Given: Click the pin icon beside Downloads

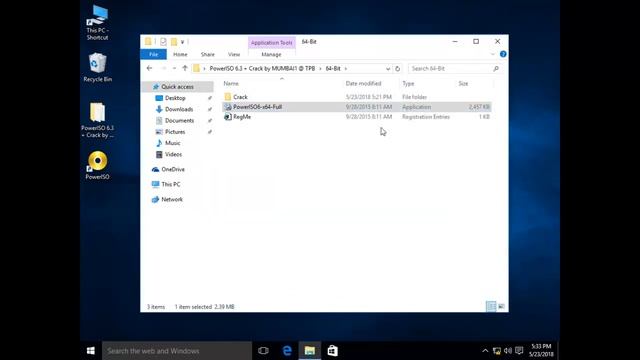Looking at the screenshot, I should (210, 109).
